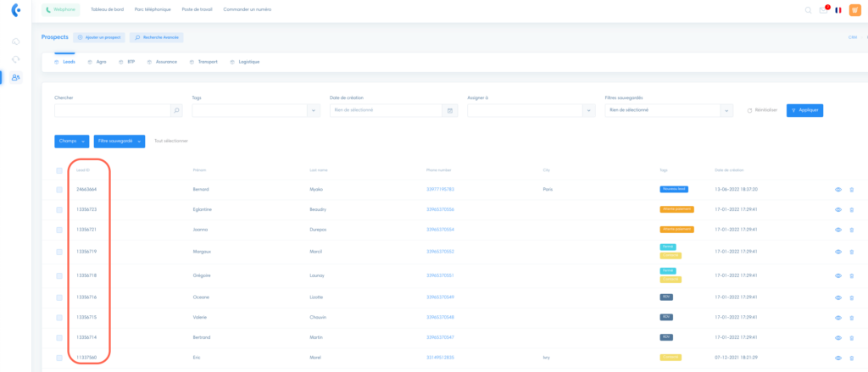Image resolution: width=868 pixels, height=372 pixels.
Task: Click the top bar search magnifier
Action: click(x=808, y=10)
